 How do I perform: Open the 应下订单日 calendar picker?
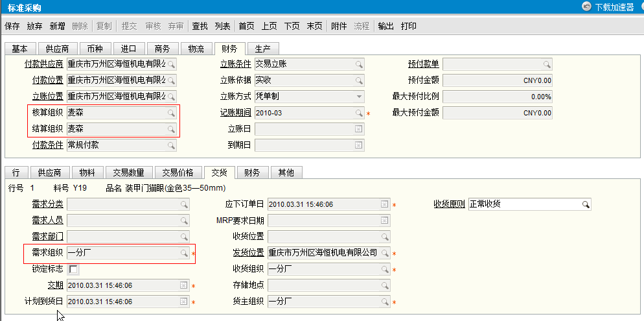pyautogui.click(x=384, y=204)
